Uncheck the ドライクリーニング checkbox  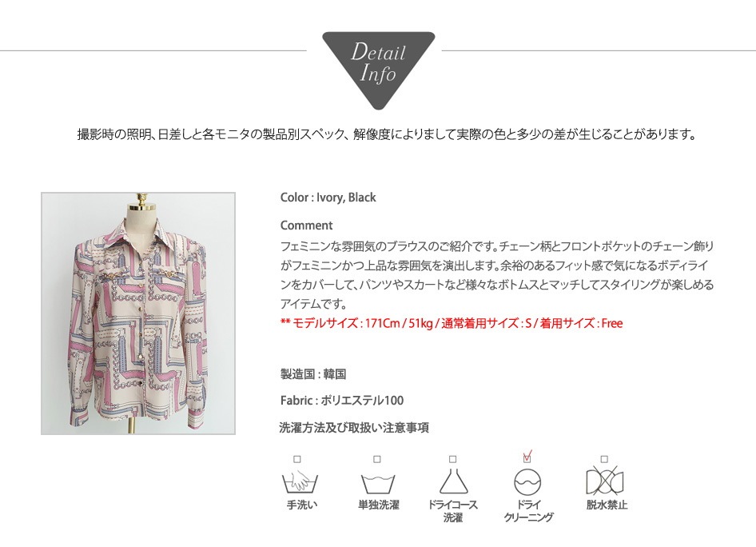[x=527, y=457]
